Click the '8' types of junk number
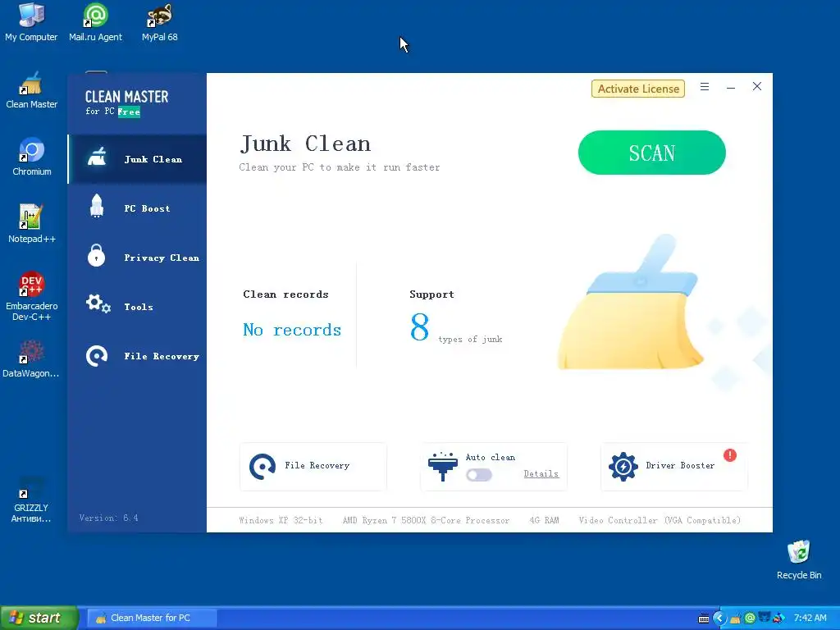The height and width of the screenshot is (630, 840). tap(419, 327)
